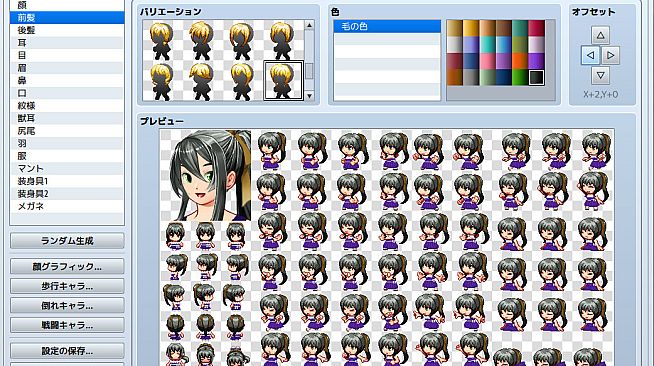The image size is (654, 366).
Task: Shift the offset left with the left arrow
Action: (591, 55)
